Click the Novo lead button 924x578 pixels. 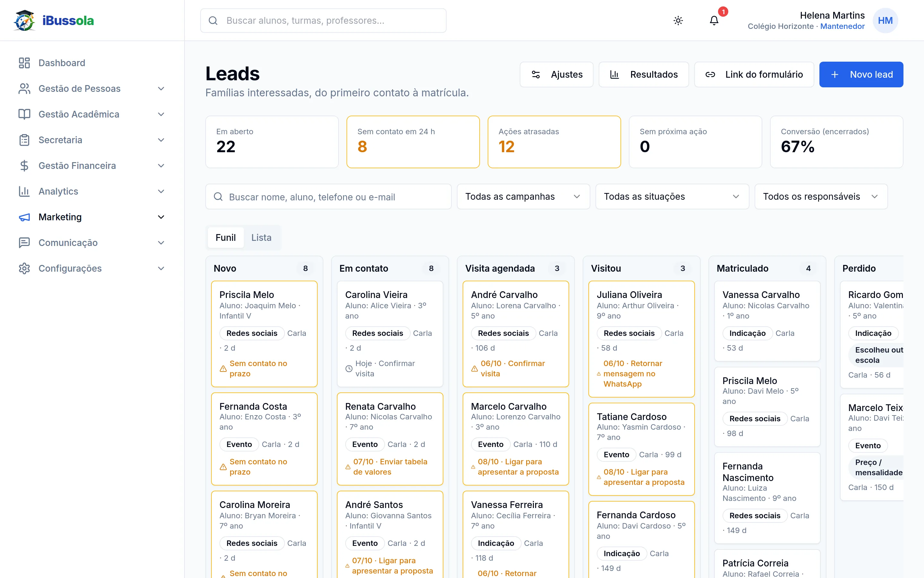(861, 74)
